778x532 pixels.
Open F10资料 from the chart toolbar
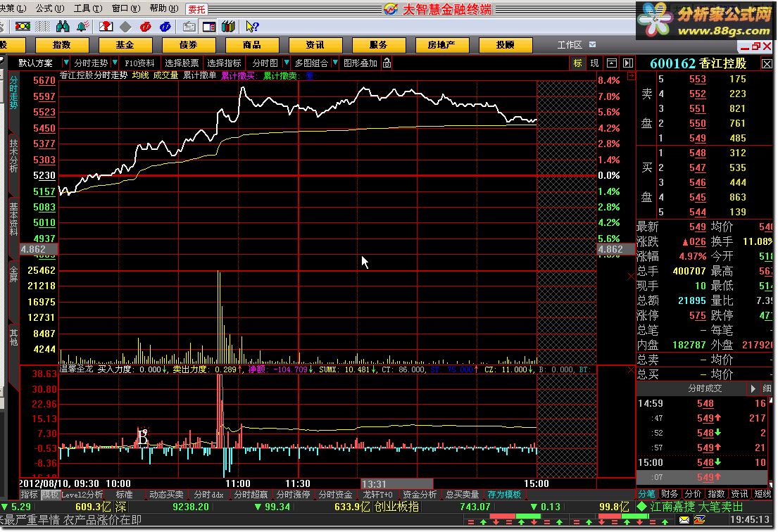tap(140, 63)
